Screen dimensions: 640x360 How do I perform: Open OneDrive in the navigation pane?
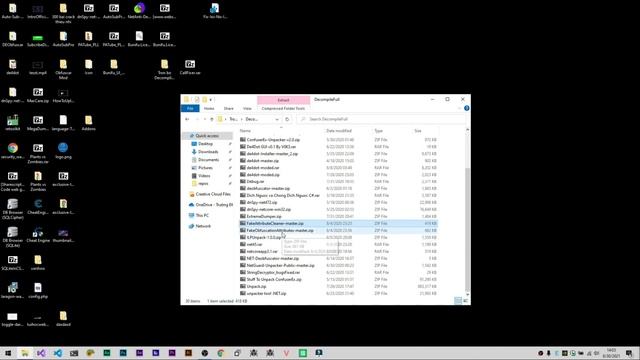[x=214, y=205]
